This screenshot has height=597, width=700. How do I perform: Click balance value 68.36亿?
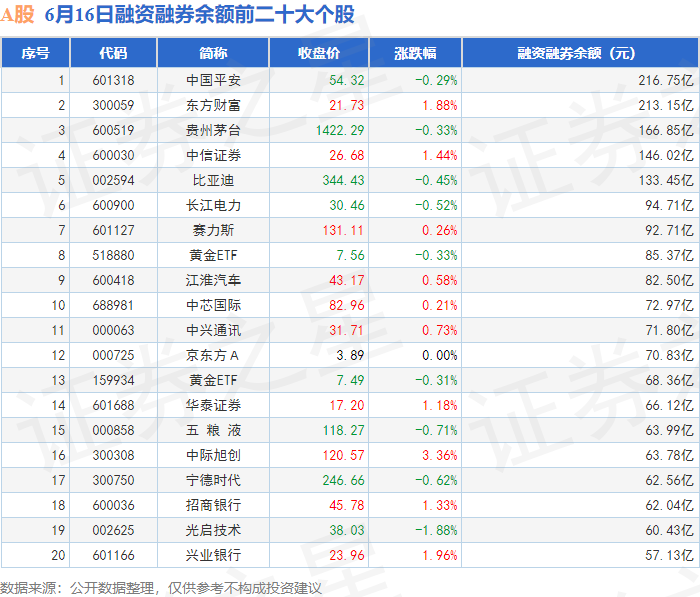coord(669,380)
